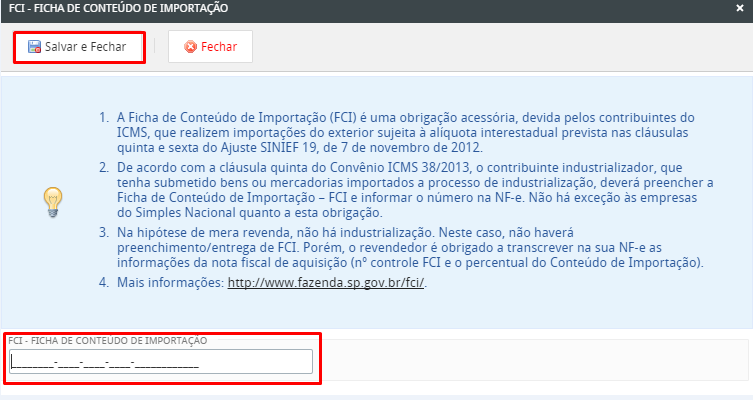Focus the FCI number input field
Image resolution: width=753 pixels, height=400 pixels.
tap(161, 362)
